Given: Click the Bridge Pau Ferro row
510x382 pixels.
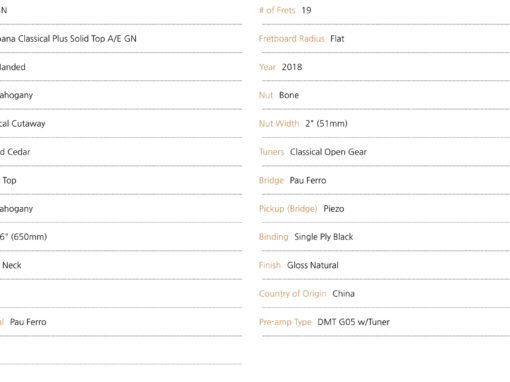Looking at the screenshot, I should tap(384, 180).
